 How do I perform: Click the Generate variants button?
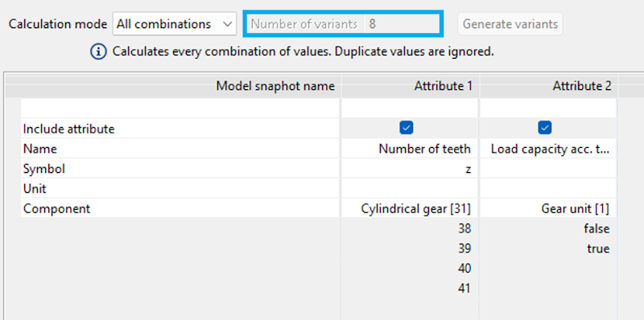click(x=510, y=24)
